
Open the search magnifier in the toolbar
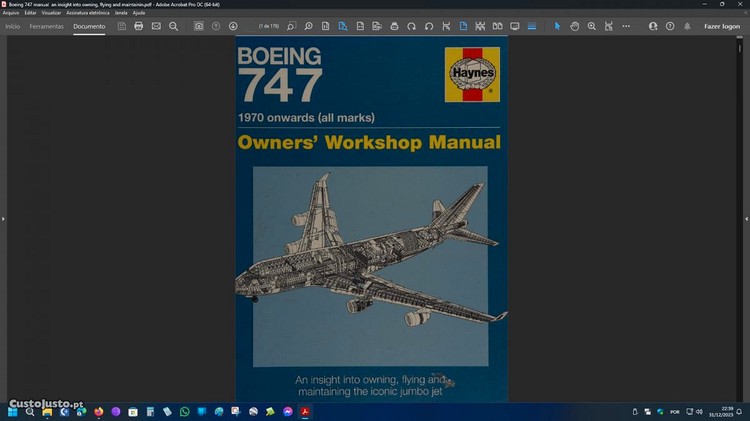pyautogui.click(x=173, y=26)
